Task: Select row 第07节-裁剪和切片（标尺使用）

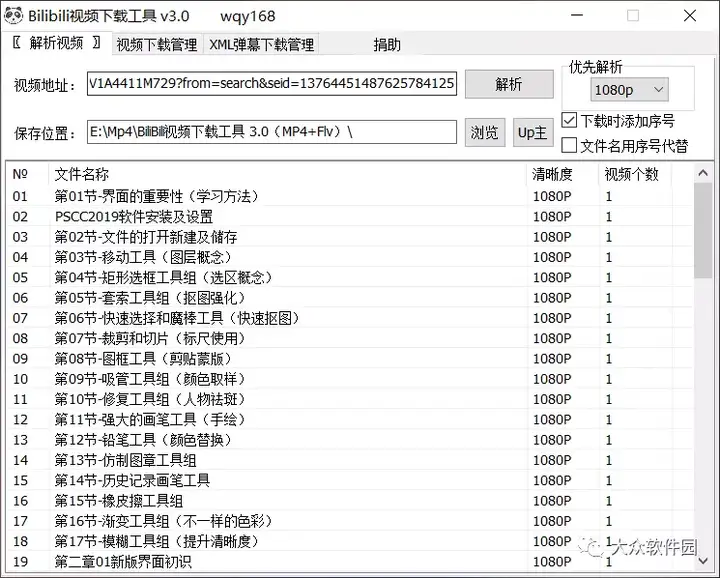Action: point(349,338)
